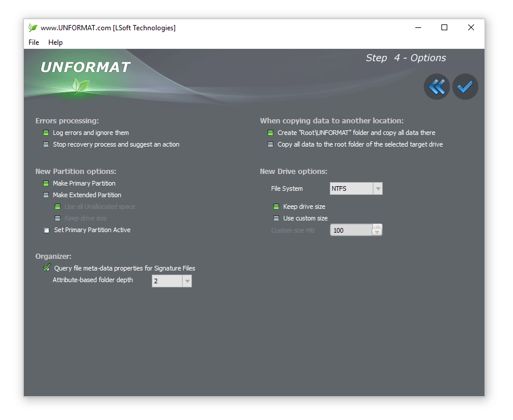Increase custom size with the up arrow
Viewport: 513px width, 420px height.
377,227
